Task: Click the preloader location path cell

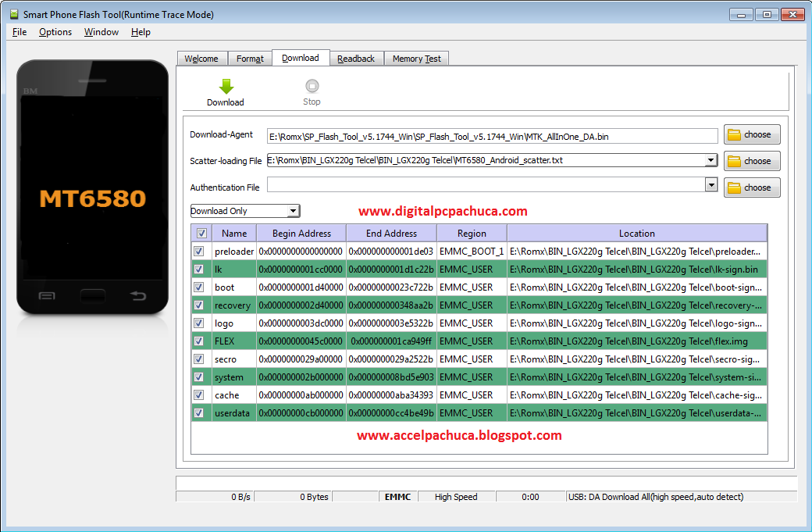Action: [x=637, y=252]
